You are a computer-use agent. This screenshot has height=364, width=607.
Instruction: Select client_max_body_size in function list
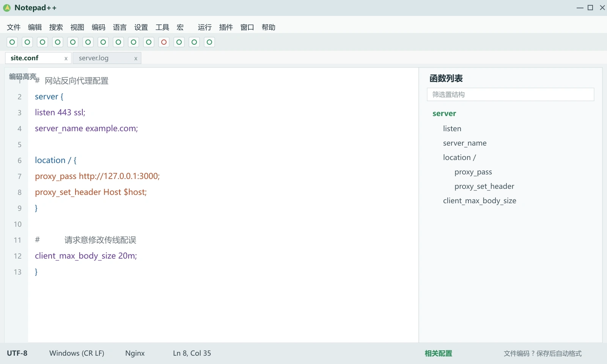coord(480,201)
